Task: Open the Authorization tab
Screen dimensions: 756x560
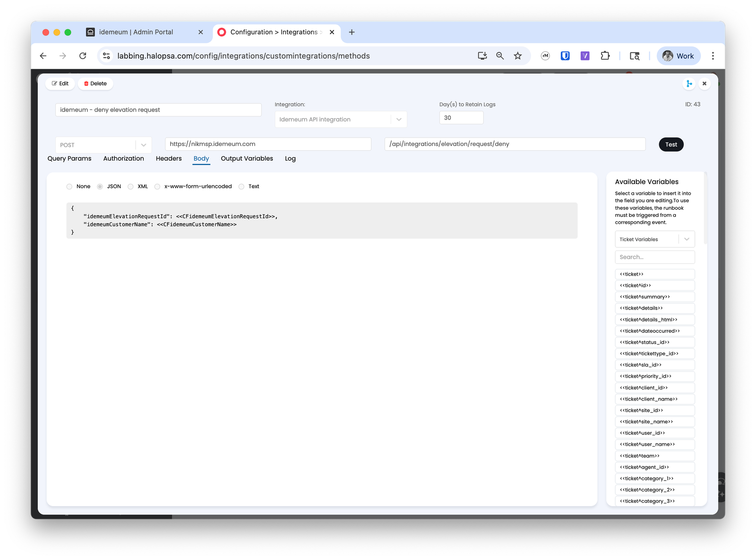Action: click(124, 159)
